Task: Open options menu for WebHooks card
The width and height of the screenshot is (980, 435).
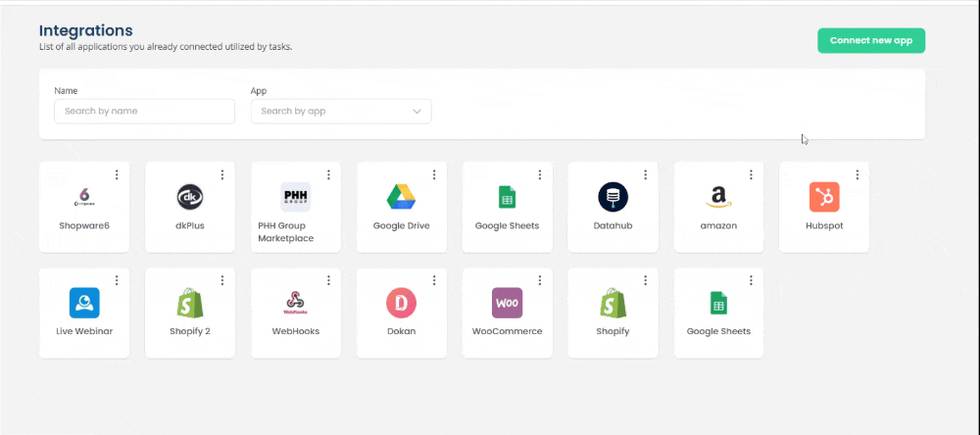Action: [328, 280]
